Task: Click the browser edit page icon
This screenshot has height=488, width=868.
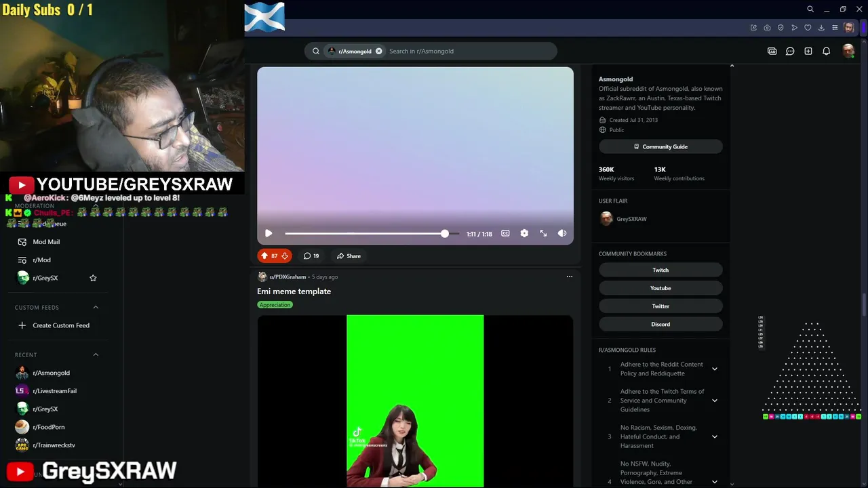Action: click(x=753, y=28)
